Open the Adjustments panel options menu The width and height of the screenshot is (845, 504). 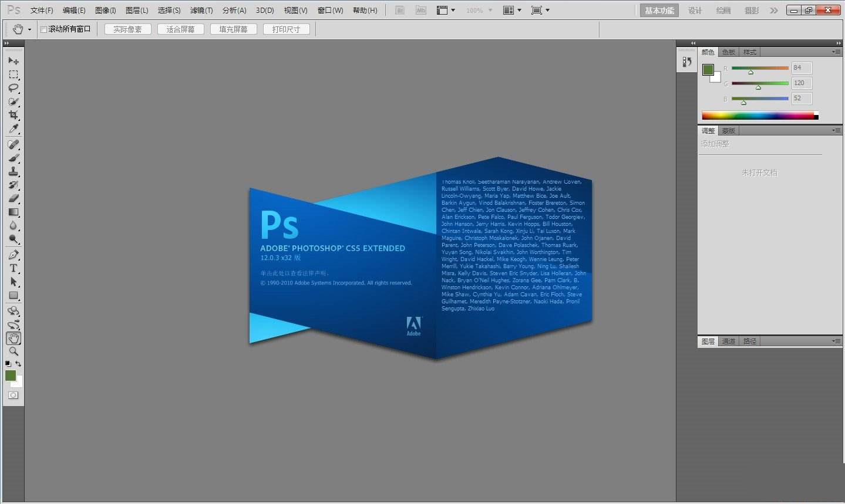[x=836, y=130]
